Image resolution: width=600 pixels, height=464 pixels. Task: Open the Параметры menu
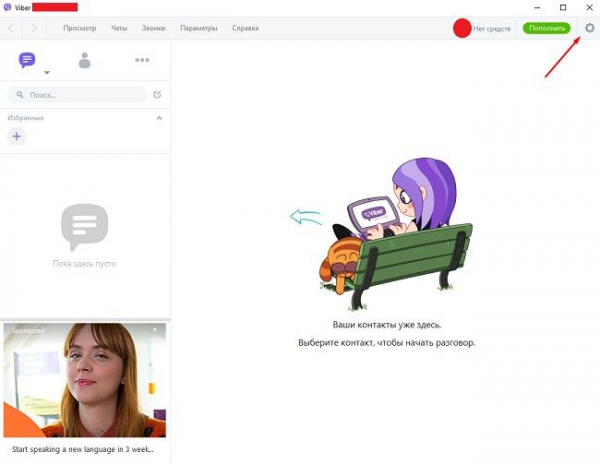[x=199, y=28]
